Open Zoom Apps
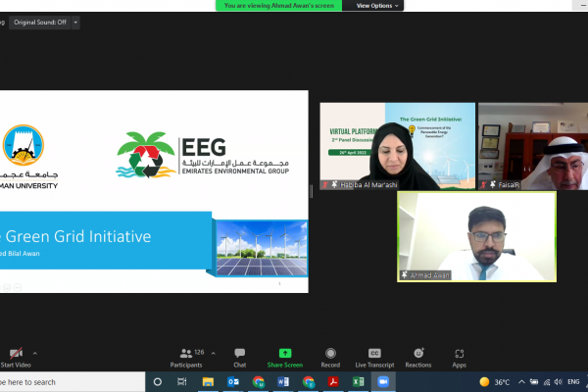 coord(460,356)
